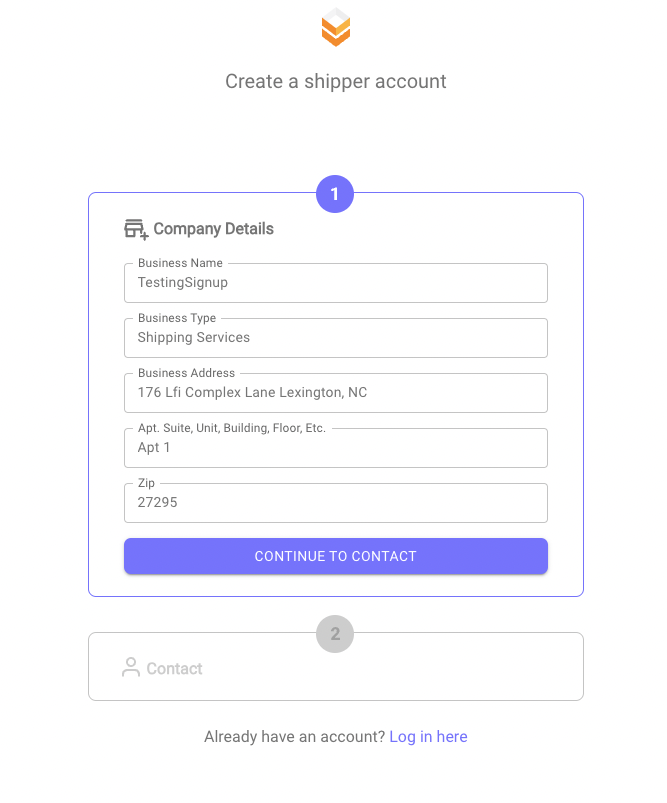This screenshot has height=803, width=667.
Task: Click the Zip field showing 27295
Action: coord(336,503)
